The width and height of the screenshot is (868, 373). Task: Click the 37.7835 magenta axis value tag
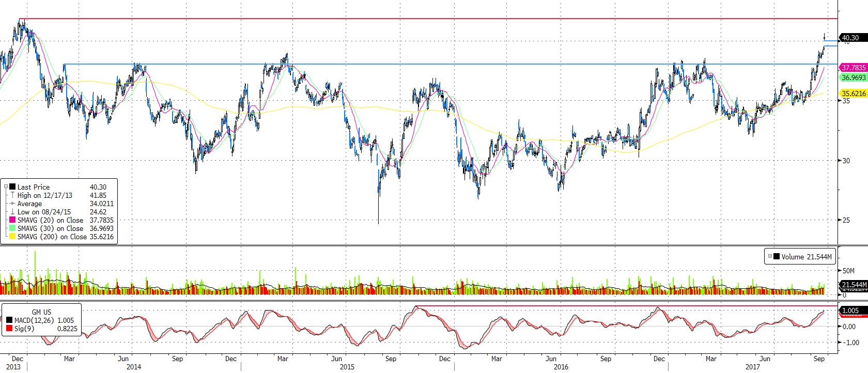click(x=854, y=68)
